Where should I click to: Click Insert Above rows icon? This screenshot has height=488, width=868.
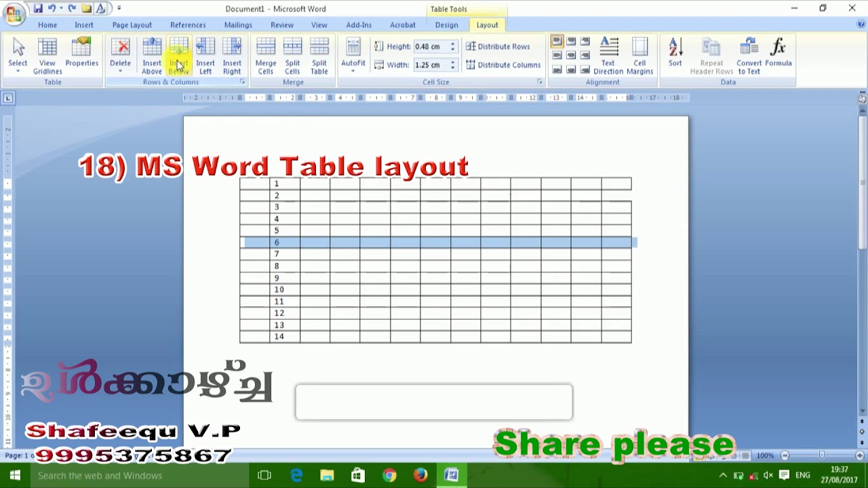click(x=152, y=56)
